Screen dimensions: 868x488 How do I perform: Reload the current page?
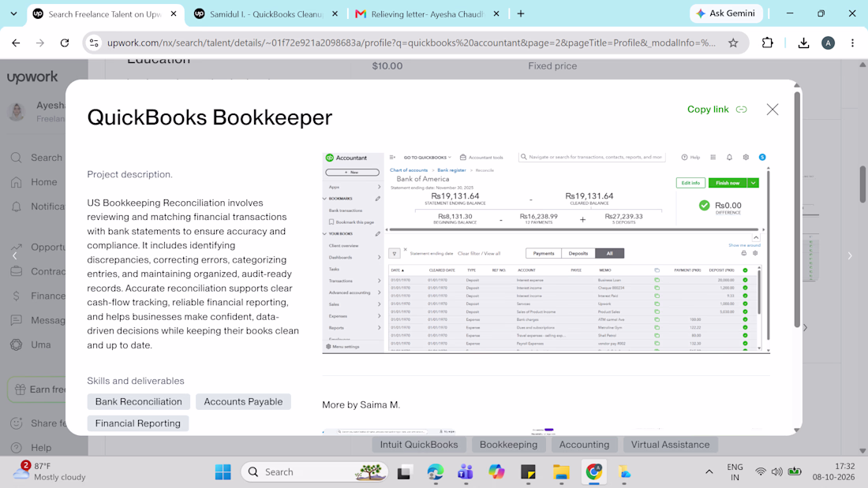65,43
